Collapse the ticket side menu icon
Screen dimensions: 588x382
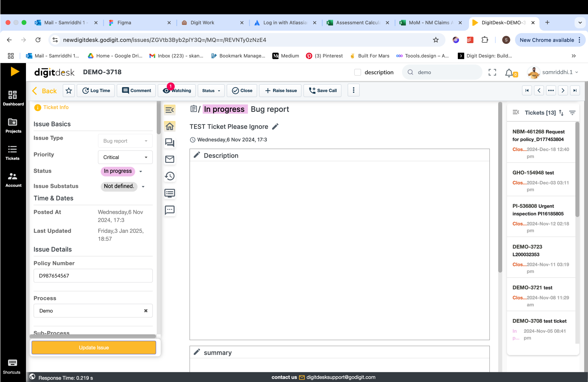169,110
